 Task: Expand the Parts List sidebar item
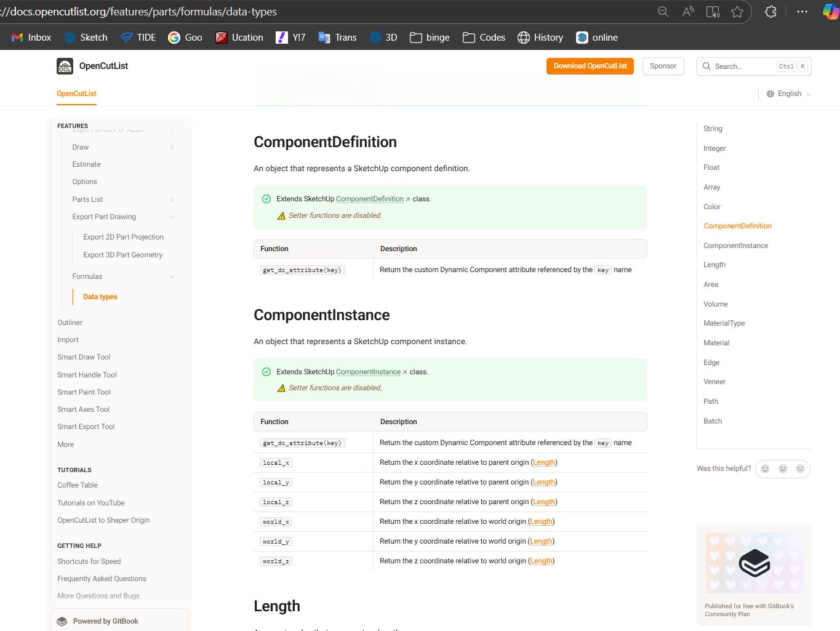tap(172, 199)
